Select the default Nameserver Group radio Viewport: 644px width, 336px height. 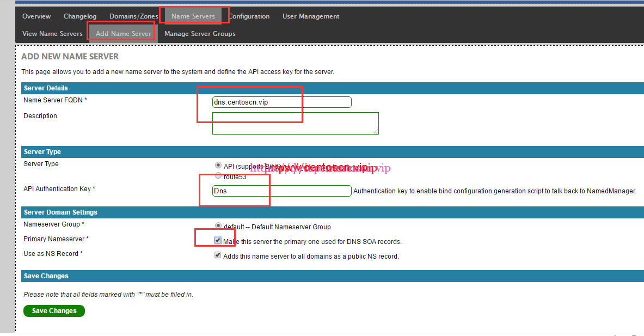(x=218, y=226)
